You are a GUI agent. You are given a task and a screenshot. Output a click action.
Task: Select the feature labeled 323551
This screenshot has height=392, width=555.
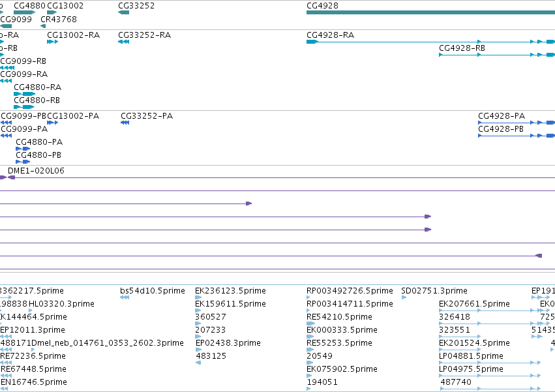pyautogui.click(x=455, y=330)
